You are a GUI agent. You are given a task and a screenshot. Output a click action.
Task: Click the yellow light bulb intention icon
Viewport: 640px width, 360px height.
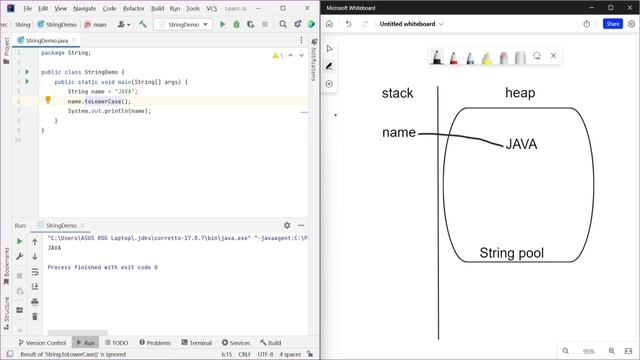click(48, 100)
